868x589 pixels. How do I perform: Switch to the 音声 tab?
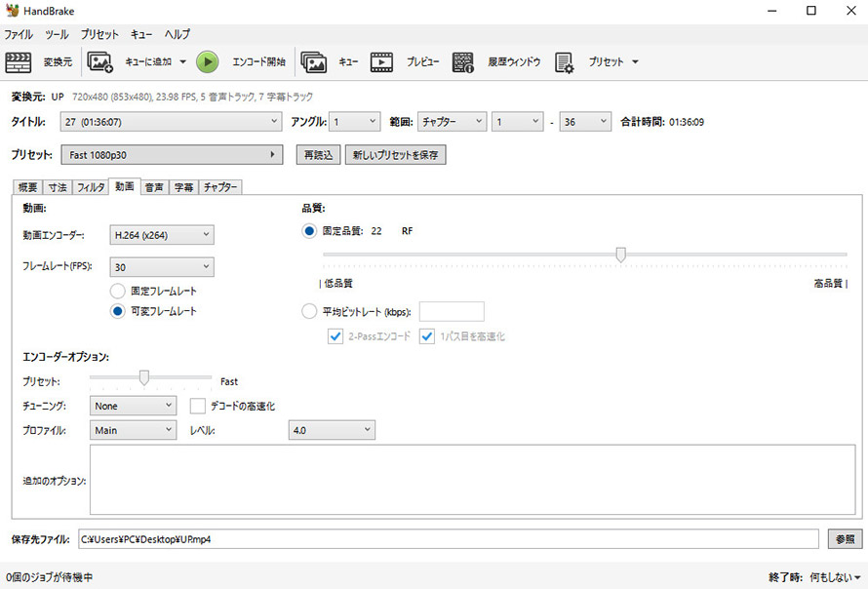[x=154, y=187]
